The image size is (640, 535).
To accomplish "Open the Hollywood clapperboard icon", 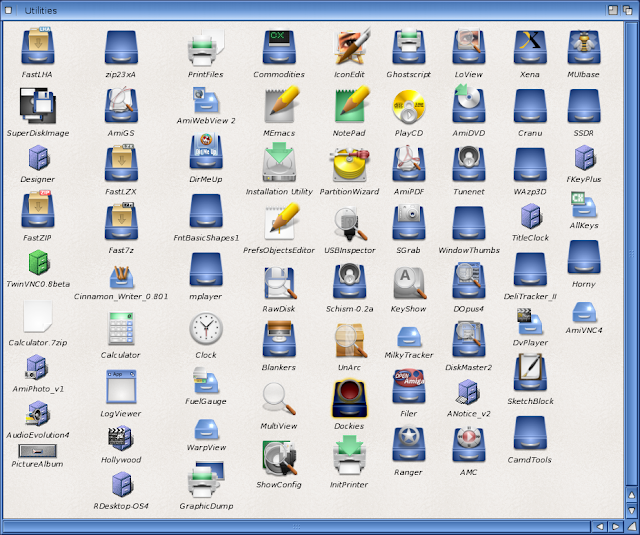I will pos(121,438).
